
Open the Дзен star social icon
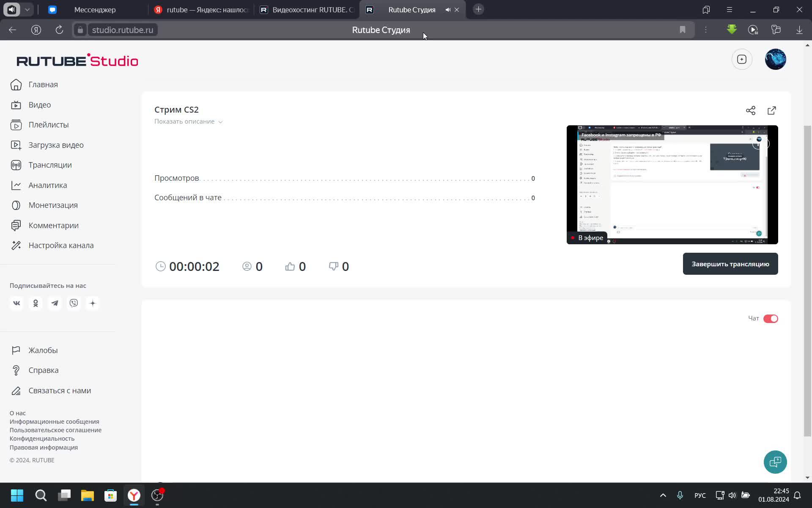pos(93,303)
